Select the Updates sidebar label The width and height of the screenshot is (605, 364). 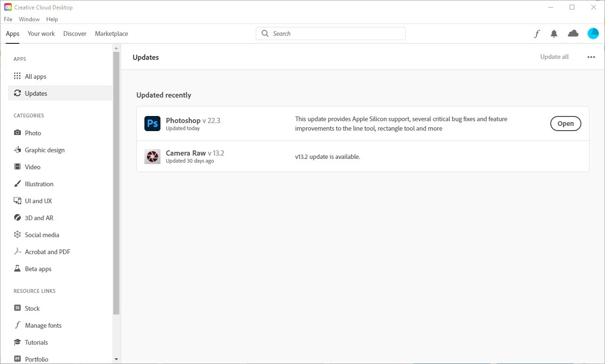(x=36, y=93)
